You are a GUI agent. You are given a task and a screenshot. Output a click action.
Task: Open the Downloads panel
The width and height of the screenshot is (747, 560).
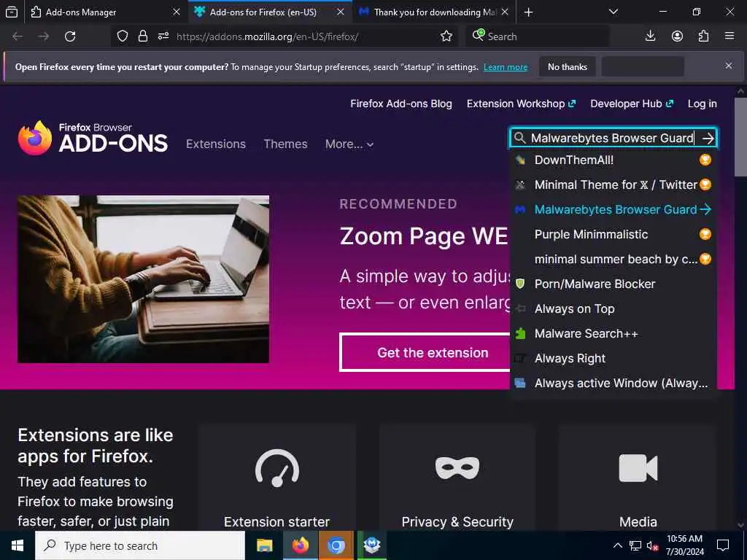click(x=650, y=36)
